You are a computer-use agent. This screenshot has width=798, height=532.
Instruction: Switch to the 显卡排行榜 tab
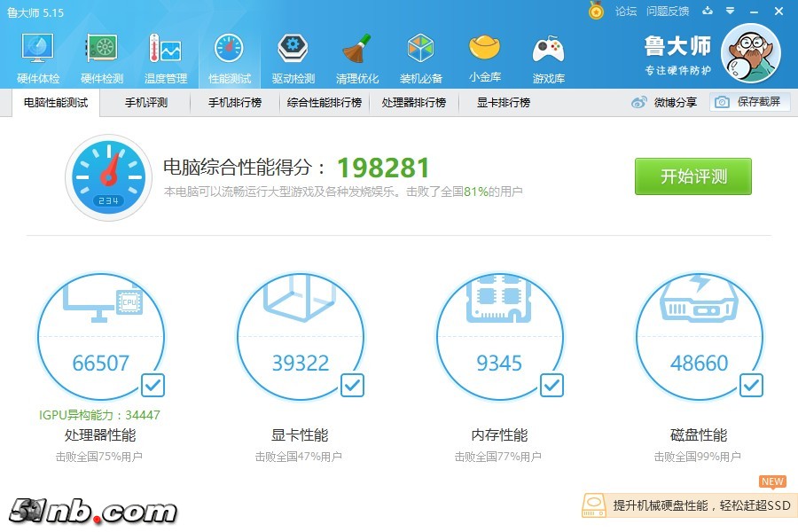coord(504,103)
